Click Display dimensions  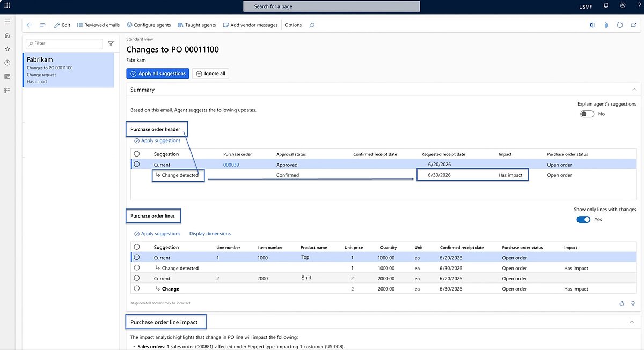point(210,234)
